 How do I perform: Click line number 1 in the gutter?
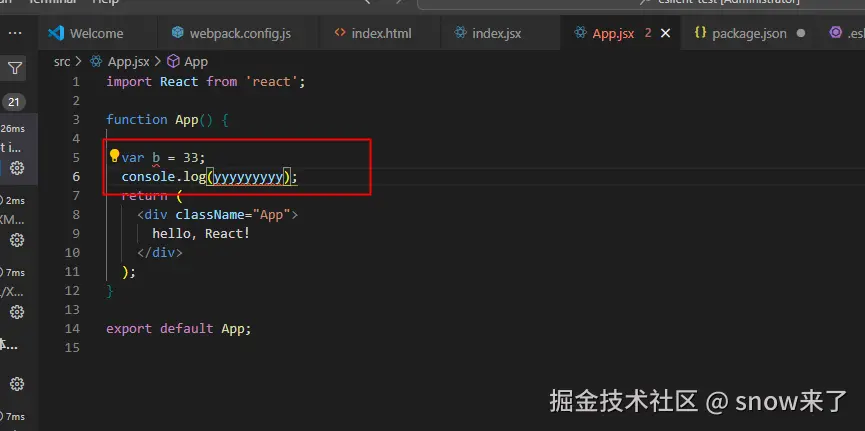[76, 82]
